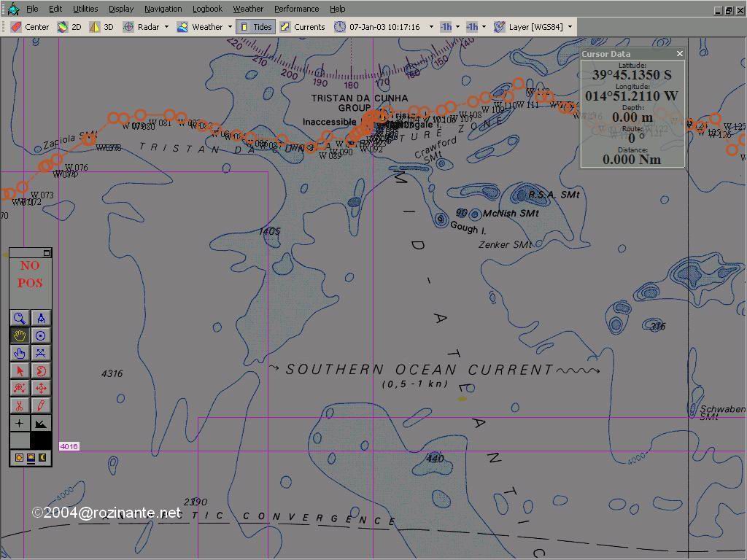Viewport: 747px width, 560px height.
Task: Open the Navigation menu
Action: (163, 9)
